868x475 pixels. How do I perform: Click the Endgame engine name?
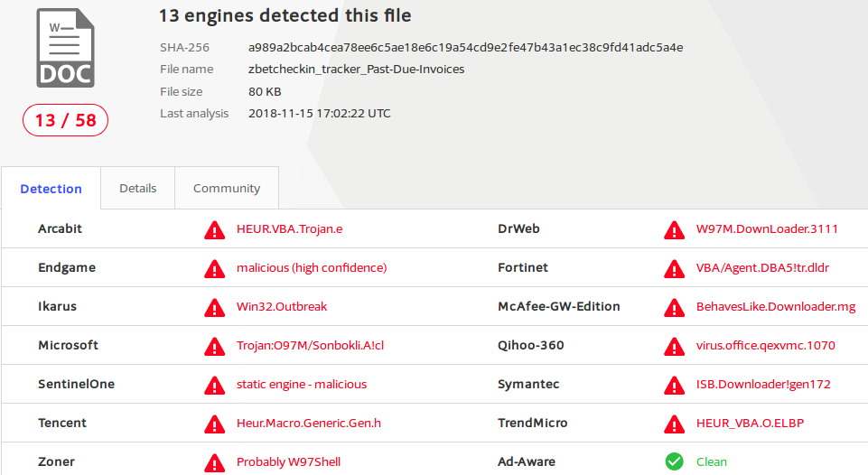click(x=67, y=268)
